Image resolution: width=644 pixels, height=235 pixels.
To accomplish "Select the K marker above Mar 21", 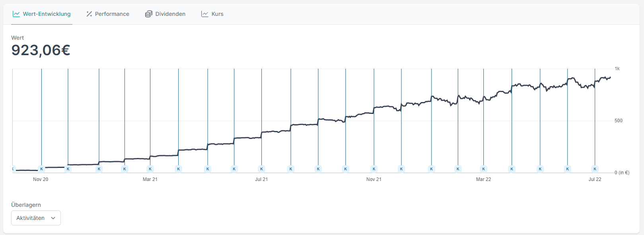I will click(x=150, y=169).
